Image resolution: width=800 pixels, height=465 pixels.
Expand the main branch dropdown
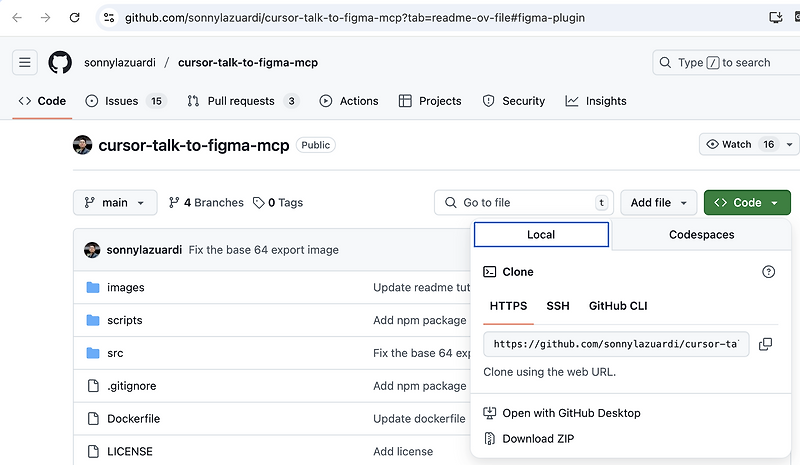pyautogui.click(x=115, y=202)
